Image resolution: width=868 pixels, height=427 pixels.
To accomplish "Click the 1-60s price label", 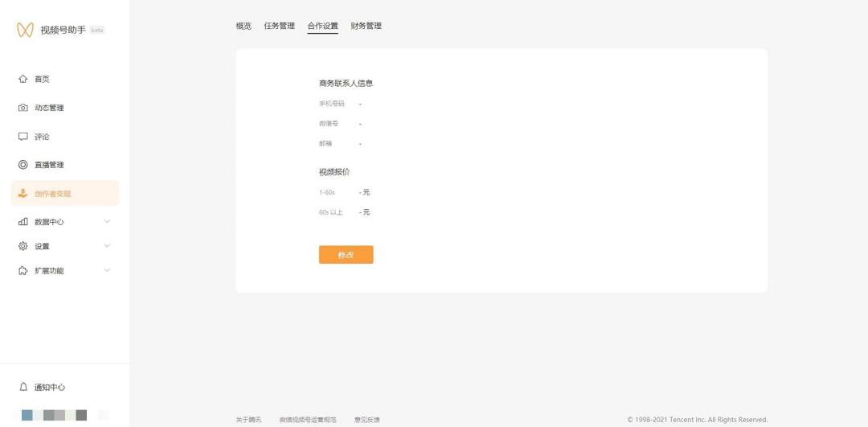I will pos(326,192).
